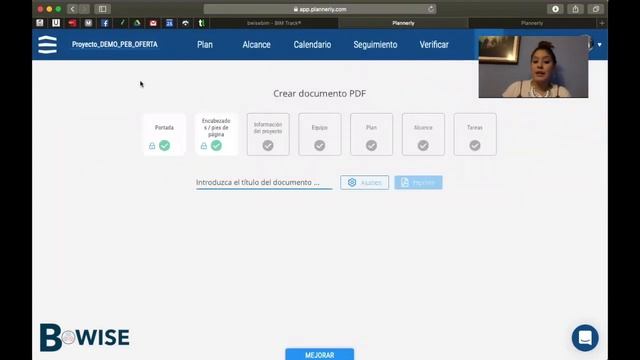Open the chat support bubble
640x360 pixels.
(585, 338)
